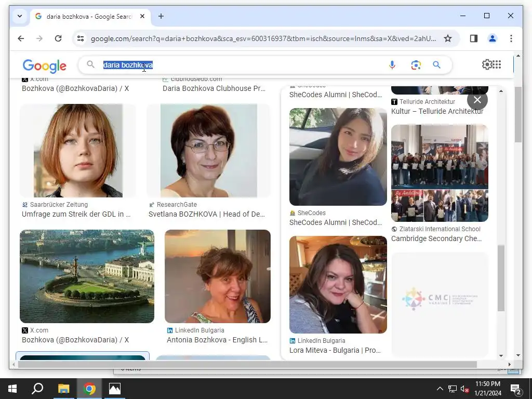Open the Zlatarski International School group photo
Screen dimensions: 532x399
(x=440, y=173)
